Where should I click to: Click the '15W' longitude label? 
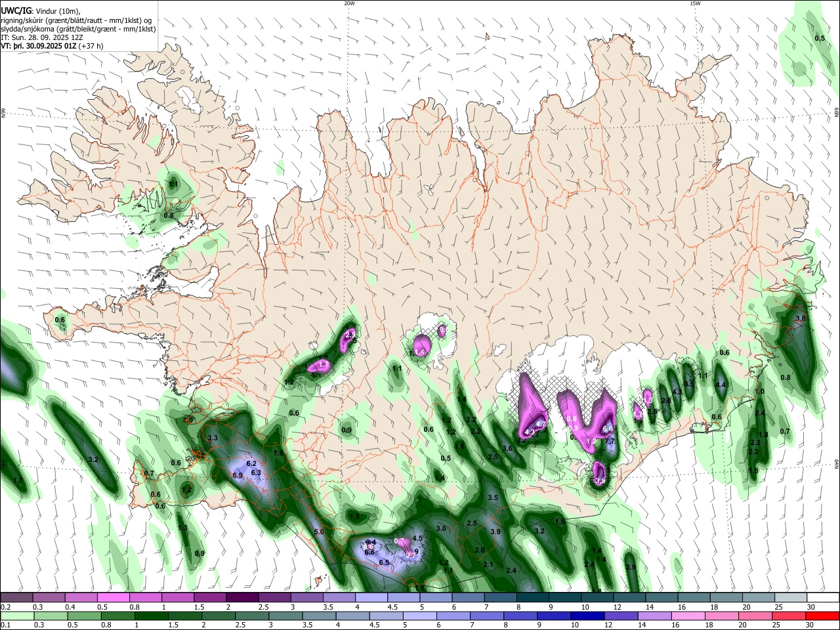(695, 3)
